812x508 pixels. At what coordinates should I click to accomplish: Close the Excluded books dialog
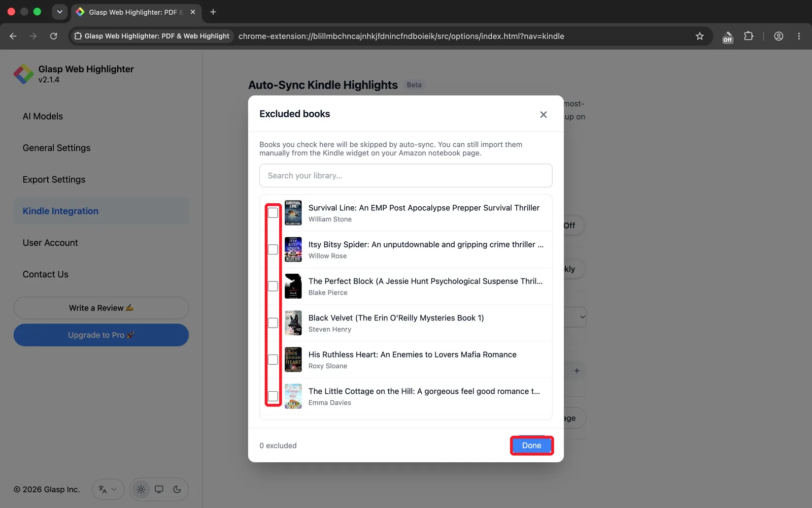(544, 114)
